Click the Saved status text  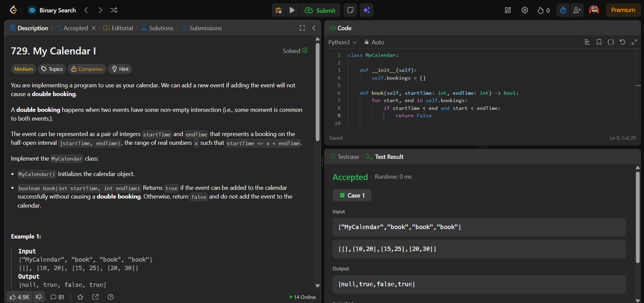(335, 138)
